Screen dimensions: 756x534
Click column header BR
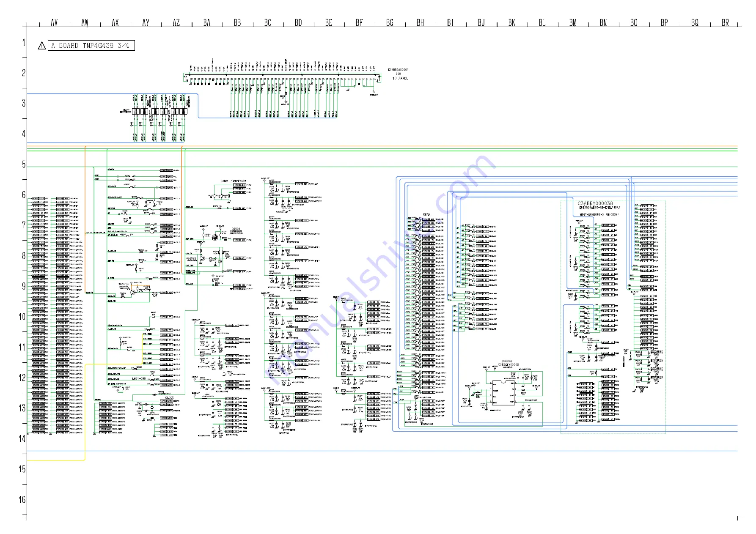coord(725,23)
